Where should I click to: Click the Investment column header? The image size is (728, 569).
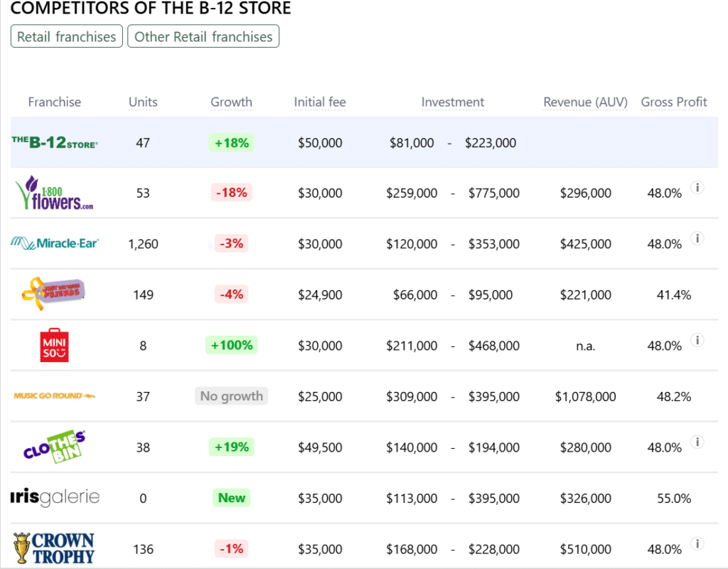pos(453,102)
